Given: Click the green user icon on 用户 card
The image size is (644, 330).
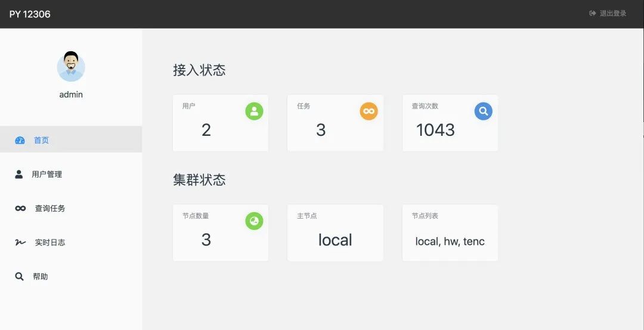Looking at the screenshot, I should (254, 111).
